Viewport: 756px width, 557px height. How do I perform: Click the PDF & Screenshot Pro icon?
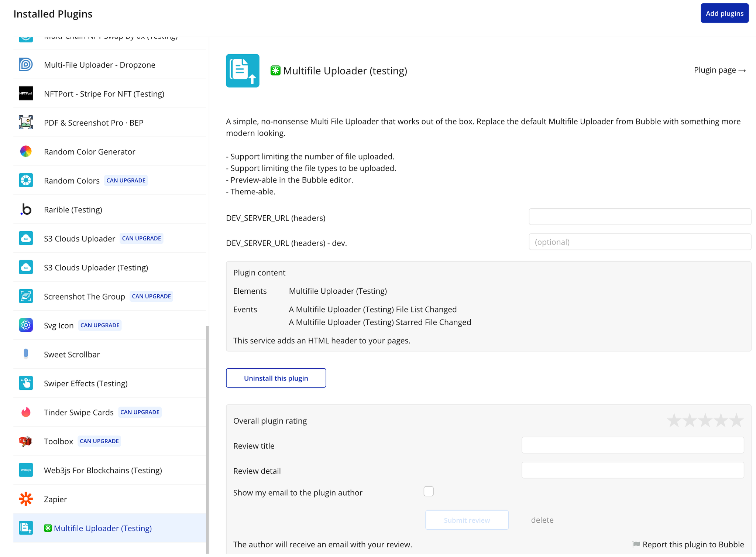click(x=26, y=122)
